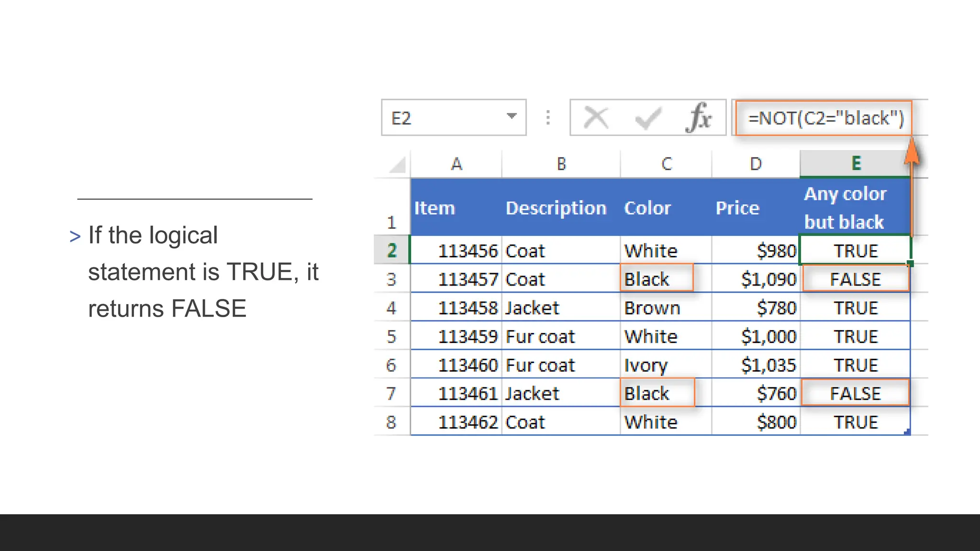Image resolution: width=980 pixels, height=551 pixels.
Task: Open the Name Box dropdown arrow
Action: tap(512, 116)
